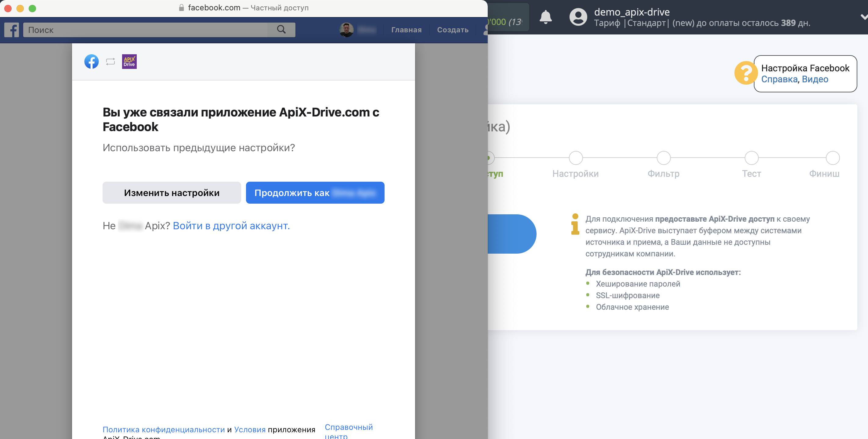Screen dimensions: 868x439
Task: Click the Облачное хранение list item
Action: pos(632,307)
